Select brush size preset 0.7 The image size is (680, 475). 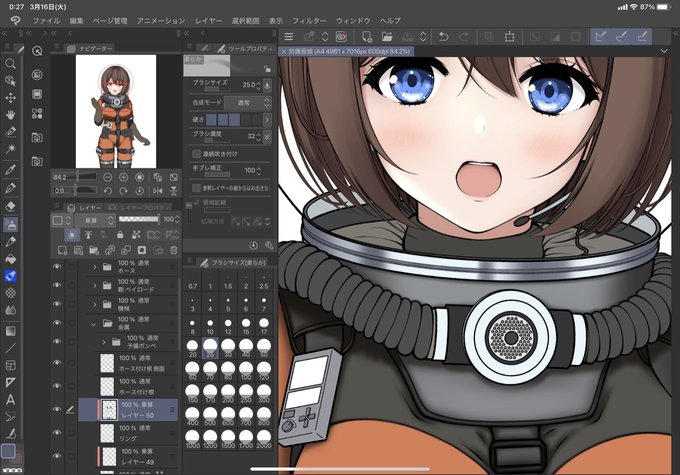click(x=193, y=281)
